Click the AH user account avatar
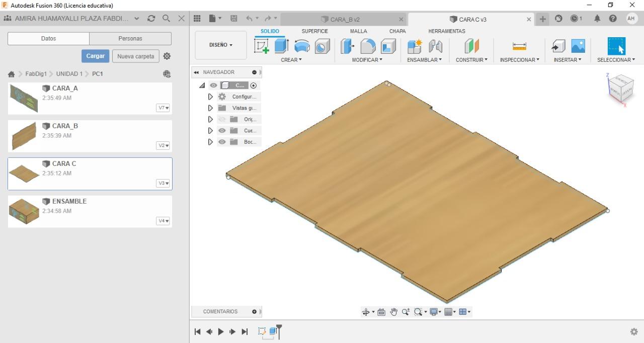The height and width of the screenshot is (343, 644). [x=631, y=19]
